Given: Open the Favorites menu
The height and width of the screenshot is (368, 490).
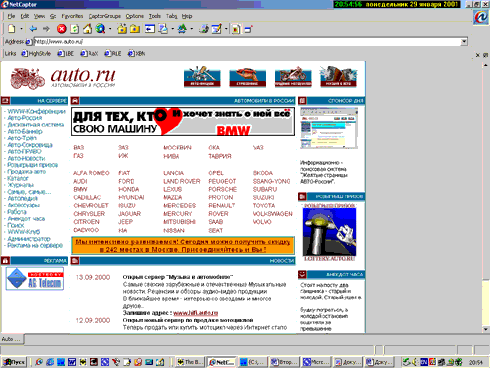Looking at the screenshot, I should 72,16.
